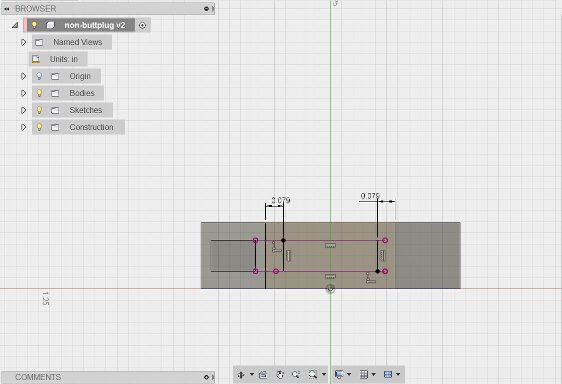Image resolution: width=562 pixels, height=384 pixels.
Task: Expand the Bodies folder
Action: 23,93
